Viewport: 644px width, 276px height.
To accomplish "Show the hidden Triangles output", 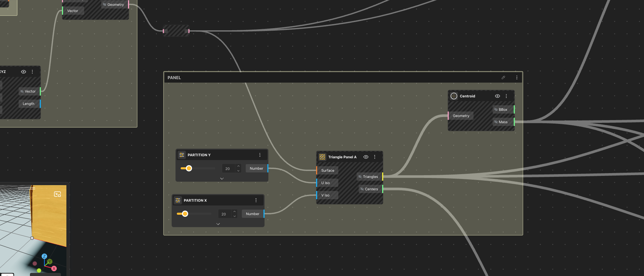I will point(360,177).
